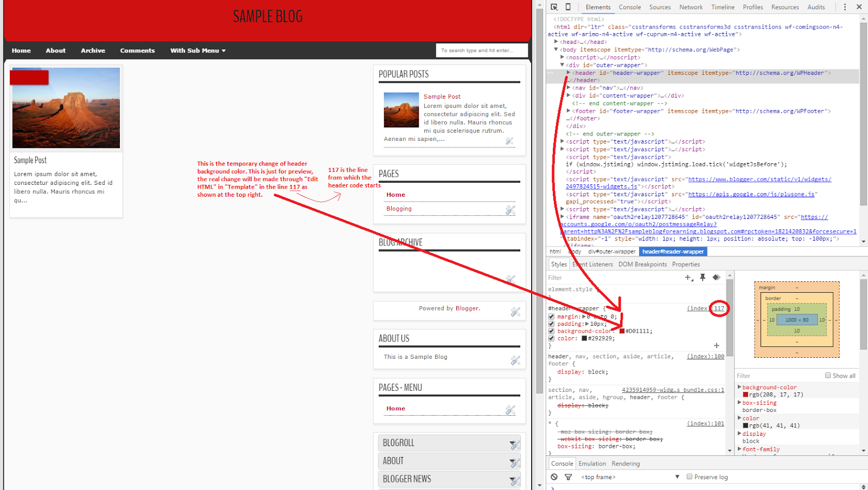Screen dimensions: 868x490
Task: Check the Show all checkbox in Computed pane
Action: click(827, 375)
